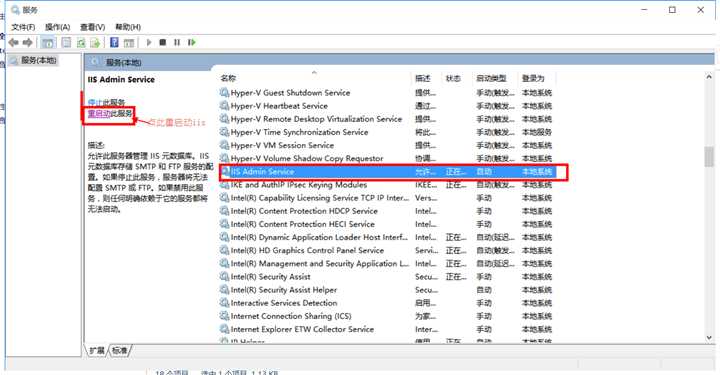Screen dimensions: 720x375
Task: Select Hyper-V Remote Desktop Virtualization Service
Action: point(387,119)
